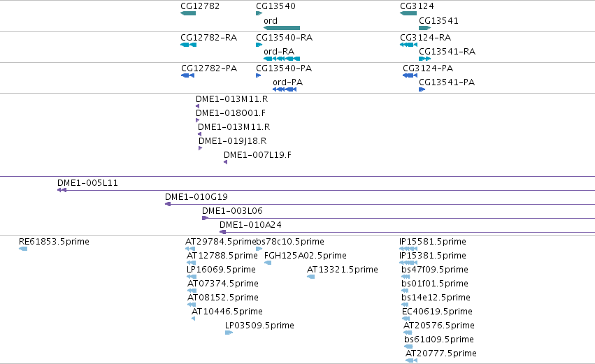The height and width of the screenshot is (364, 595).
Task: Click the IP15581.5prime EST
Action: coord(408,249)
